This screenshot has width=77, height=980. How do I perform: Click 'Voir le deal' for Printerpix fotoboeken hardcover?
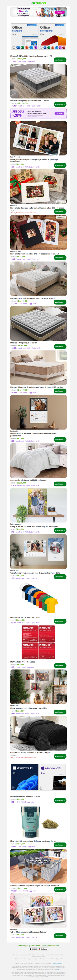coord(60,936)
